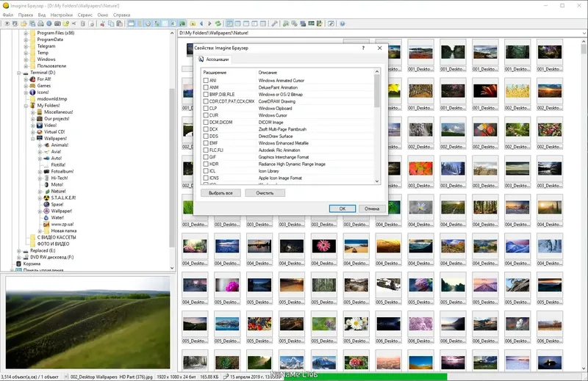
Task: Click the scissors Cut icon in toolbar
Action: coord(101,23)
